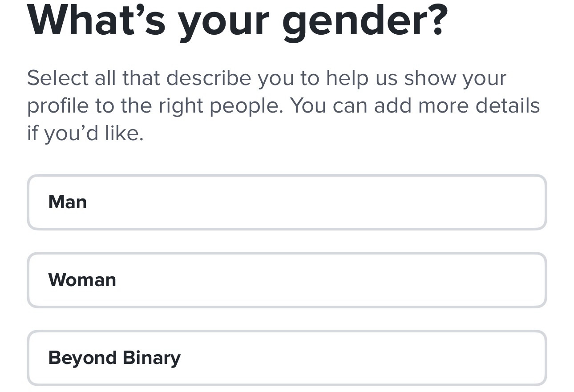Tap the bold "Beyond Binary" label text
The width and height of the screenshot is (574, 392).
coord(114,358)
